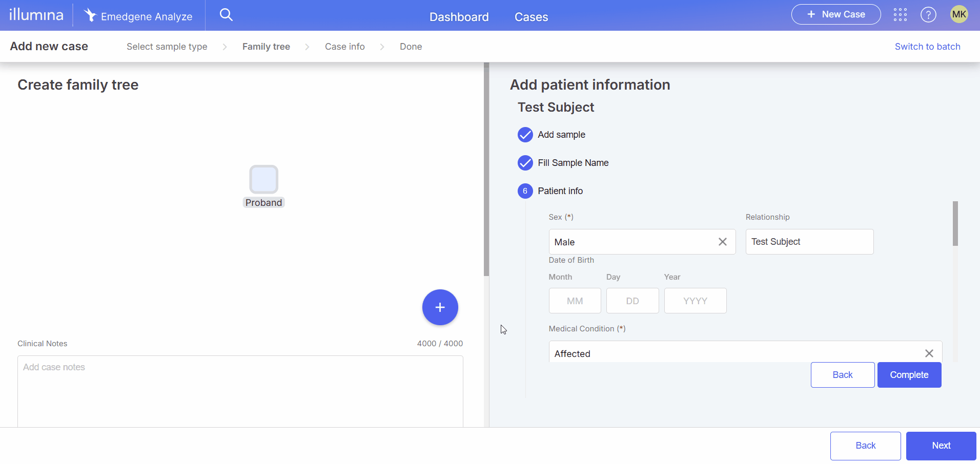Click the Switch to batch link

tap(927, 47)
